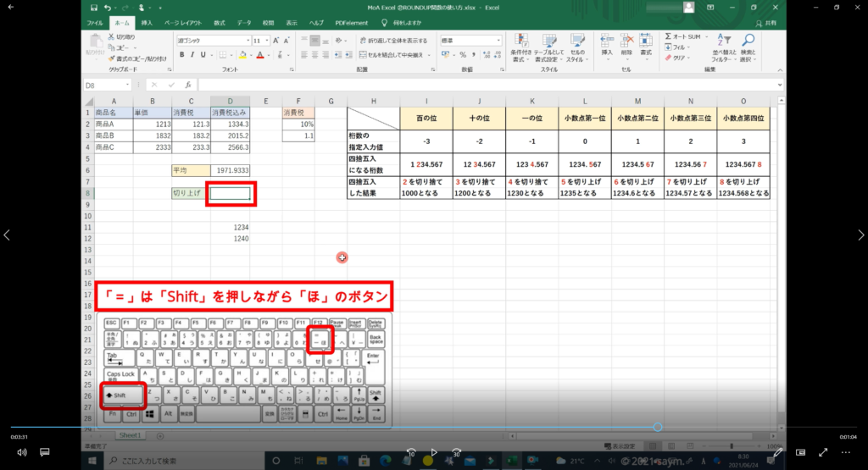Select the outlined cell D8 next to 切り上げ
Screen dimensions: 868x470
click(231, 193)
